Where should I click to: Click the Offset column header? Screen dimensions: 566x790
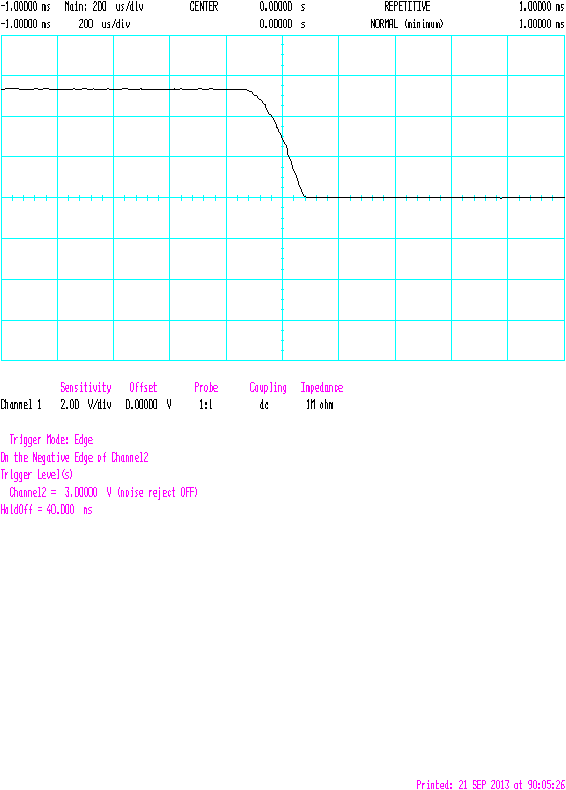(x=143, y=387)
